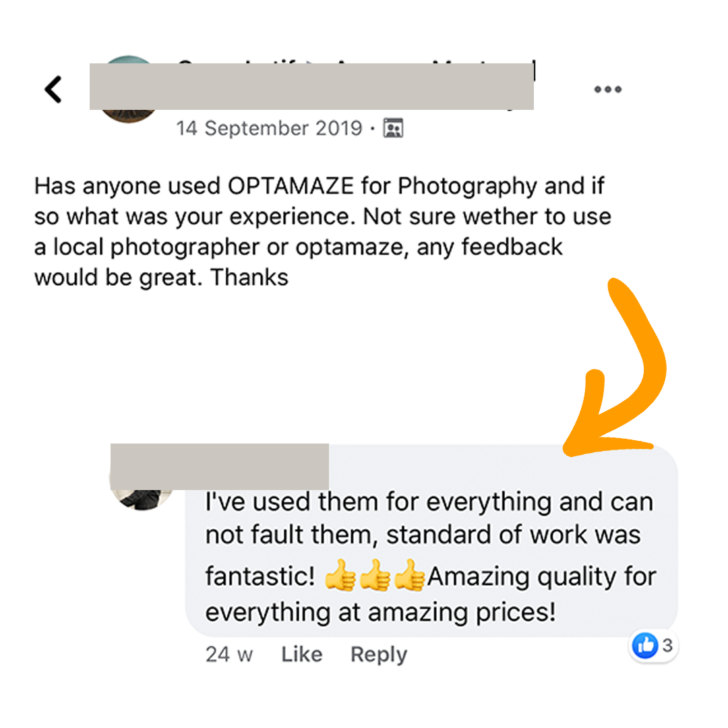The height and width of the screenshot is (728, 728).
Task: Click the last thumbs-up emoji before Amazing
Action: (409, 575)
